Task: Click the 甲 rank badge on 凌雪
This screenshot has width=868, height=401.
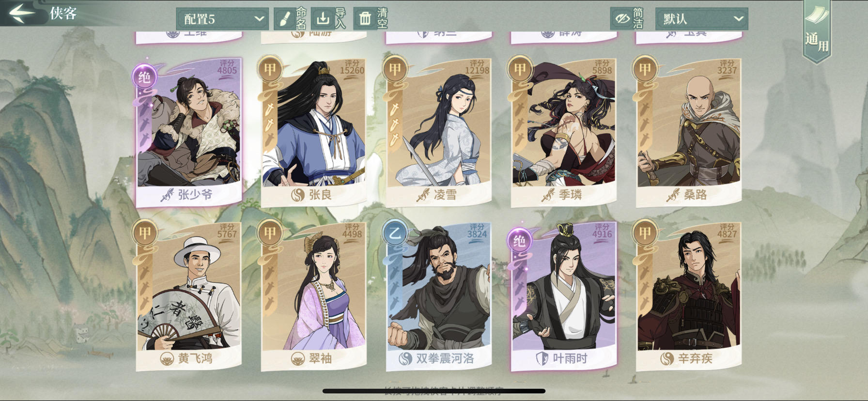Action: click(x=395, y=69)
